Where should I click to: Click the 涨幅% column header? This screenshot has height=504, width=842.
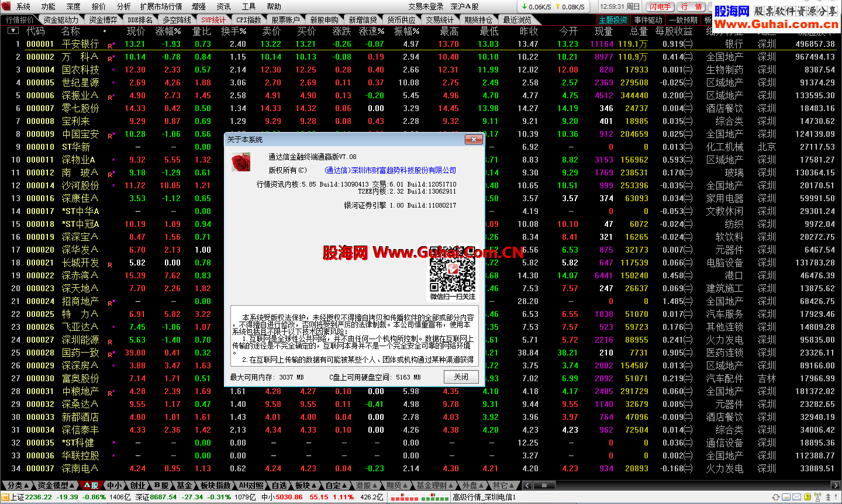tap(168, 31)
